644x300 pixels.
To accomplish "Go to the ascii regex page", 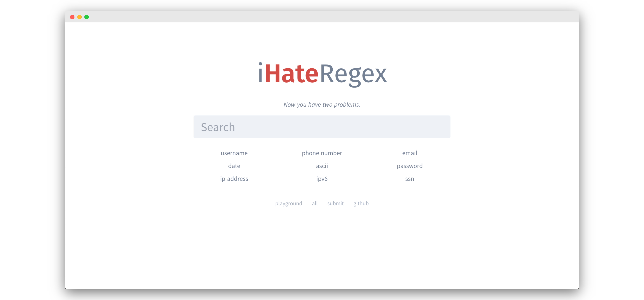I will pos(322,166).
